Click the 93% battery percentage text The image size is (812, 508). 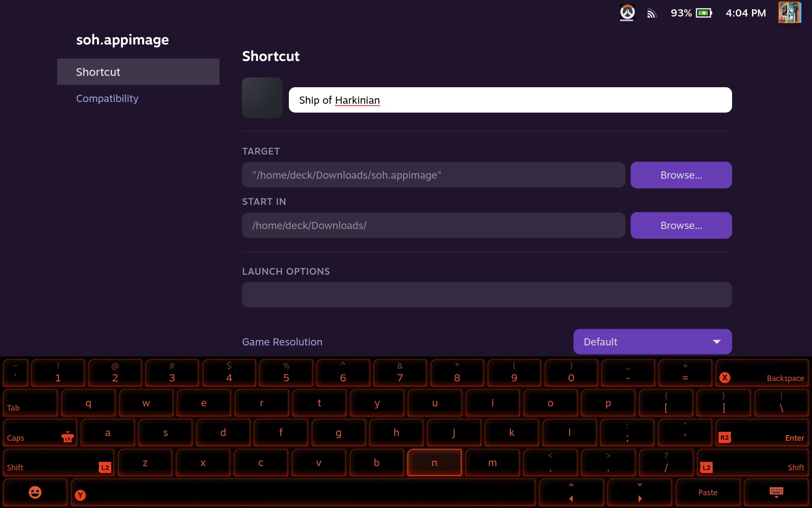click(681, 13)
